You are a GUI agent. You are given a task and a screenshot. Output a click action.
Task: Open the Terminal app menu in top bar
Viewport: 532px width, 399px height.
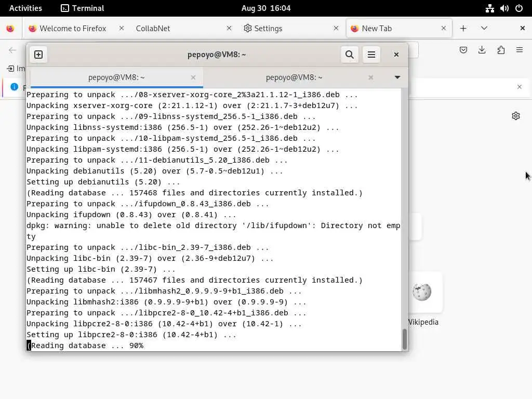click(x=83, y=8)
